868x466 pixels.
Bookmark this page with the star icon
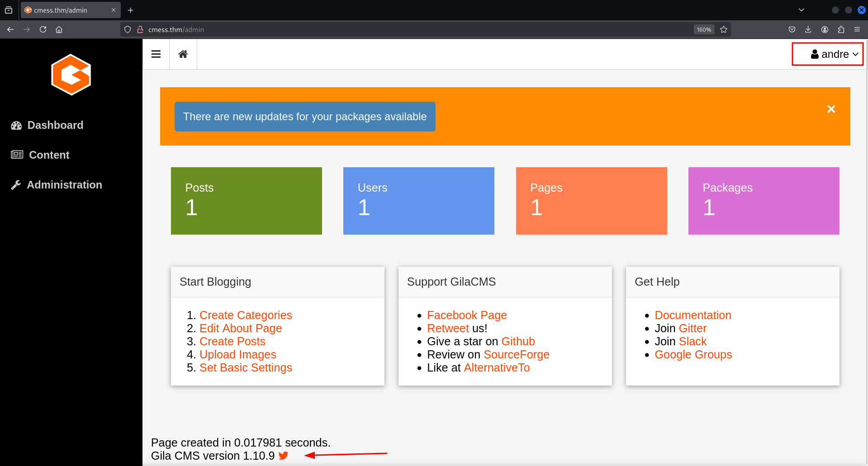(724, 29)
